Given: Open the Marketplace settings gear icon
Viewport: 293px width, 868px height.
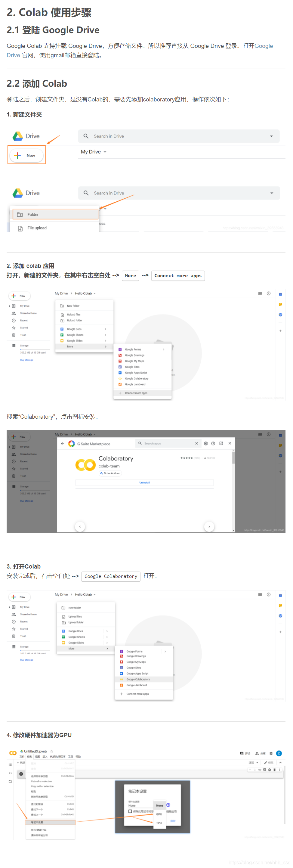Looking at the screenshot, I should point(206,443).
